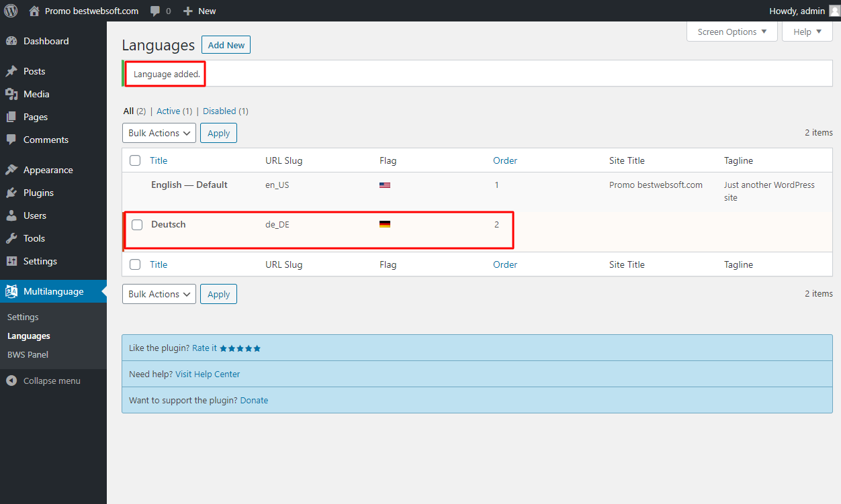Filter by Active languages link
Viewport: 841px width, 504px height.
pos(169,111)
